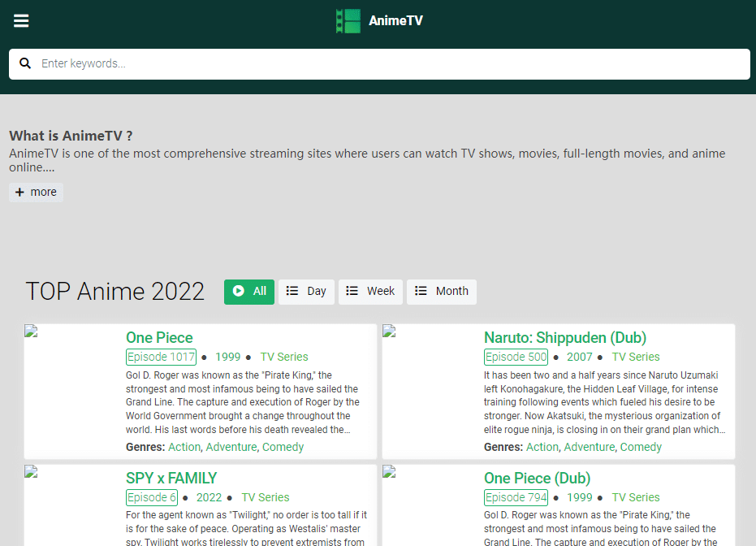Open Episode 500 of Naruto: Shippuden
756x546 pixels.
(516, 357)
